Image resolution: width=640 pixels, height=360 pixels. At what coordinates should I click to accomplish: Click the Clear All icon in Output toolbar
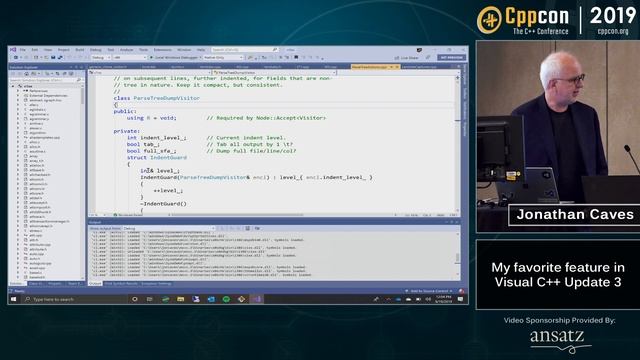point(247,229)
